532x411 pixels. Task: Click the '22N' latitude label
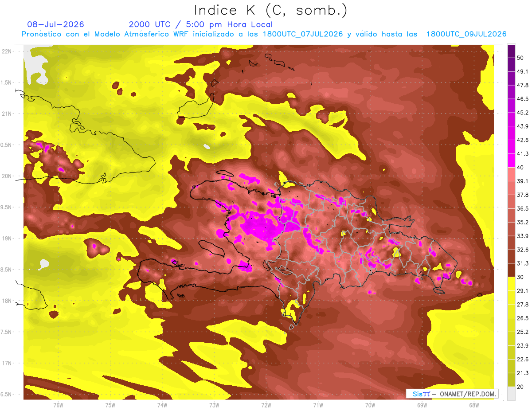coord(8,51)
